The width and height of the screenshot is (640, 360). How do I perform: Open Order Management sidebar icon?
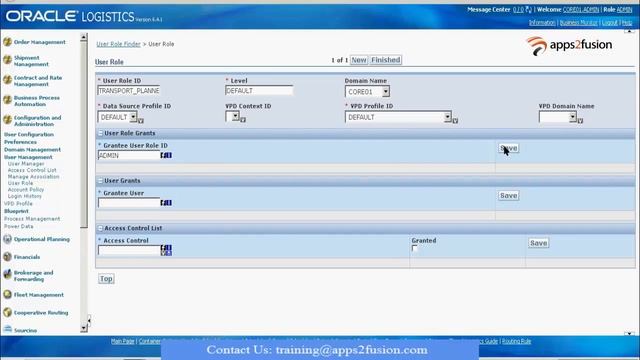click(x=7, y=42)
